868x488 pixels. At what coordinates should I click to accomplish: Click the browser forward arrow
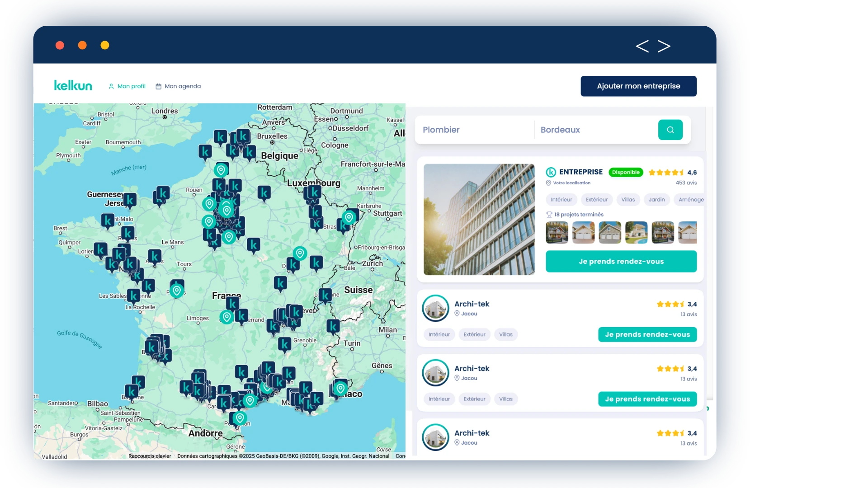pos(664,46)
